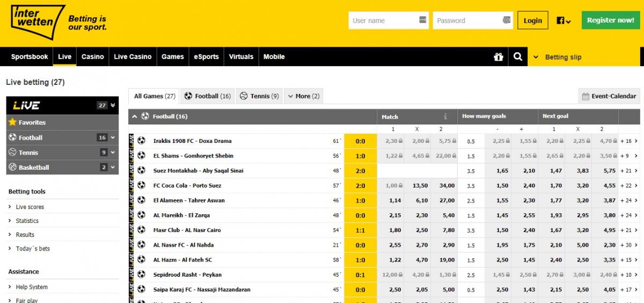Open the Games menu item
The width and height of the screenshot is (644, 303).
[x=173, y=56]
